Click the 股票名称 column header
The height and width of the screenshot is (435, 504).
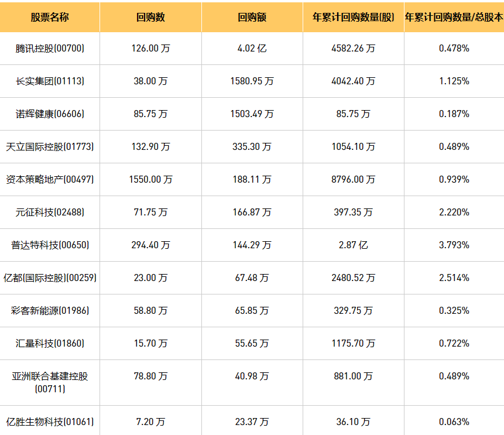[50, 18]
